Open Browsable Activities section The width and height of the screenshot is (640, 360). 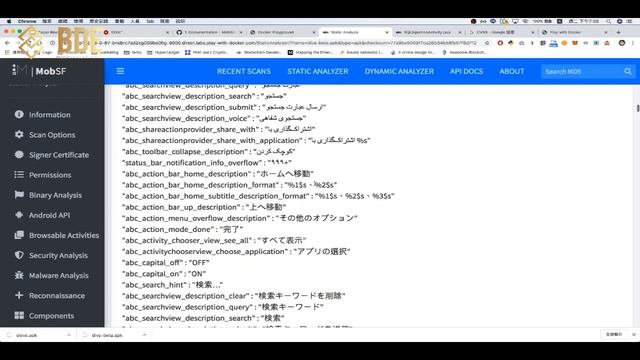point(57,235)
